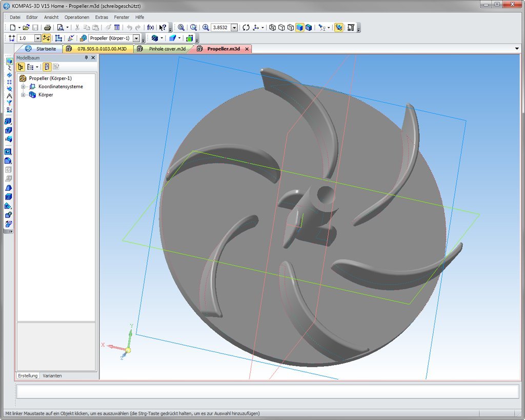Open the hide objects dropdown arrow

(329, 28)
